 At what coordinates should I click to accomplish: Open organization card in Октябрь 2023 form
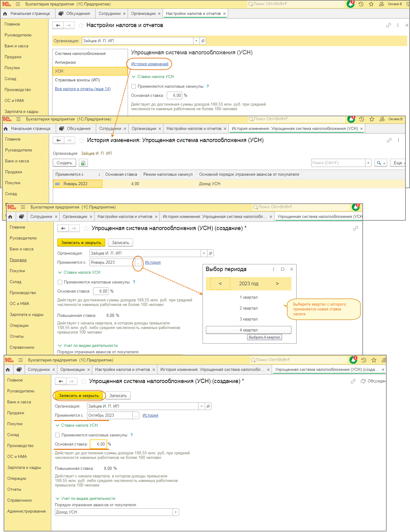(208, 406)
